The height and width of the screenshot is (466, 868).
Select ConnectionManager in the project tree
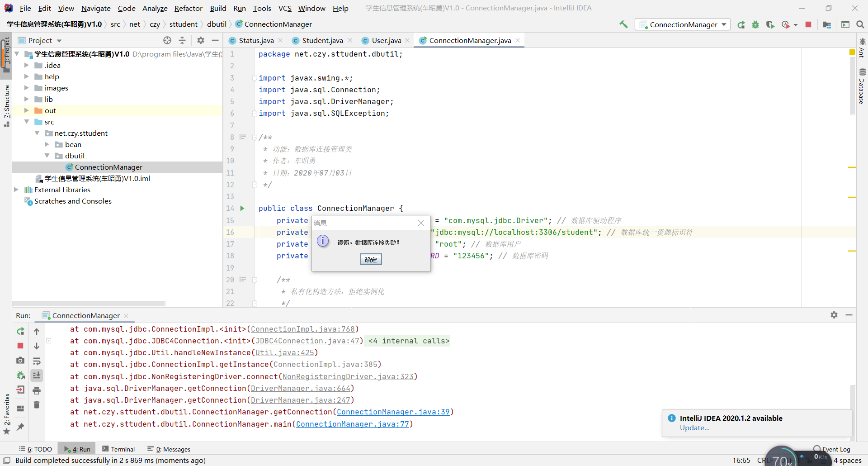(108, 167)
